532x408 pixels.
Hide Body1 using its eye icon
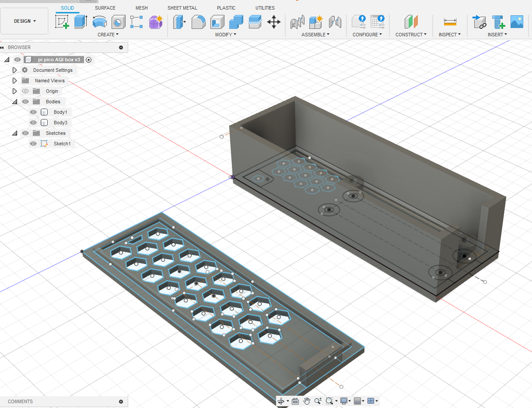click(33, 112)
